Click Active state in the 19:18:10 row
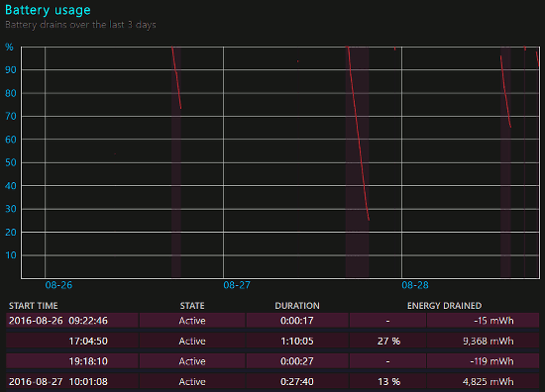 (x=192, y=361)
